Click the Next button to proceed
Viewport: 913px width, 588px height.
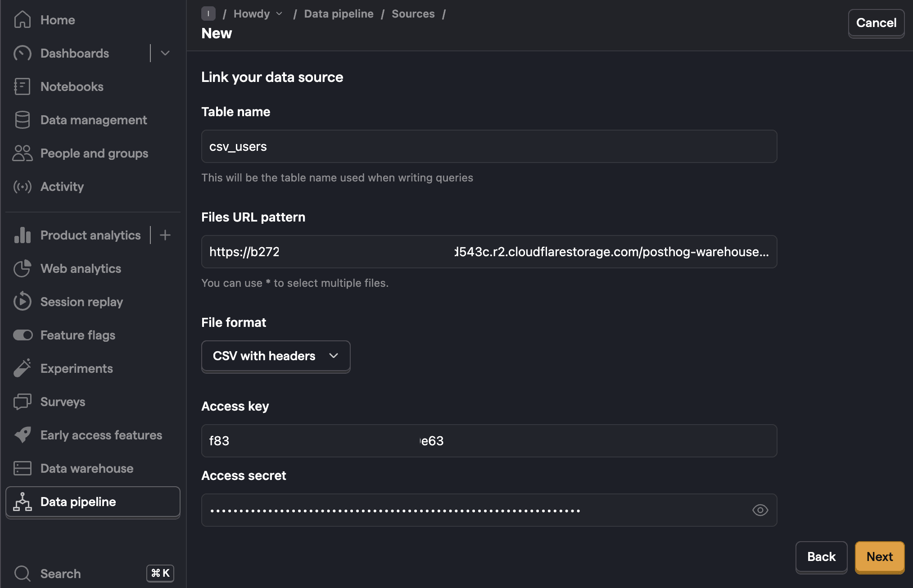click(880, 556)
